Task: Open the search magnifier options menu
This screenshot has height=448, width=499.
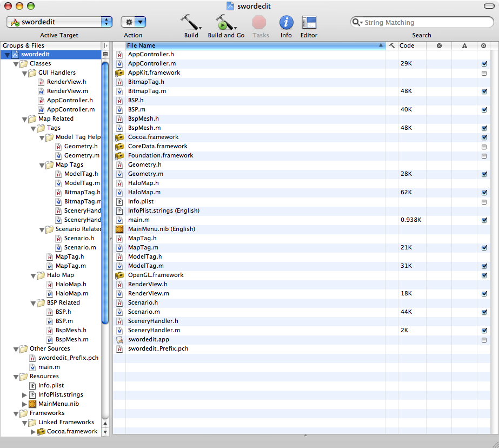Action: click(357, 22)
